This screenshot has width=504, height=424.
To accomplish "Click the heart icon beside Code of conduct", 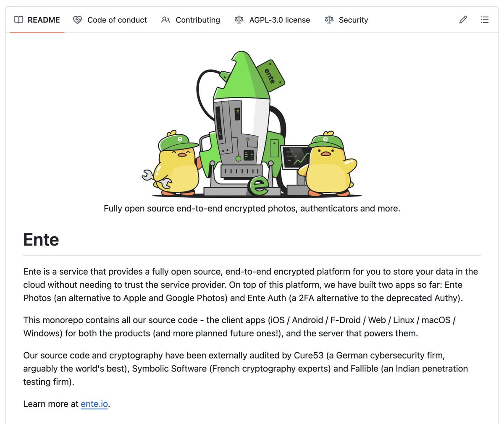I will point(77,20).
